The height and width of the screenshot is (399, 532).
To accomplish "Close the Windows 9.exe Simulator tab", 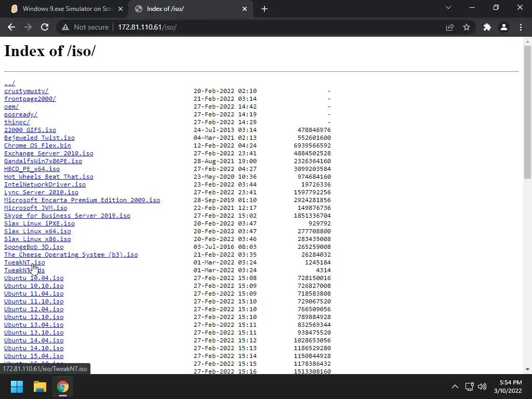I will coord(121,9).
